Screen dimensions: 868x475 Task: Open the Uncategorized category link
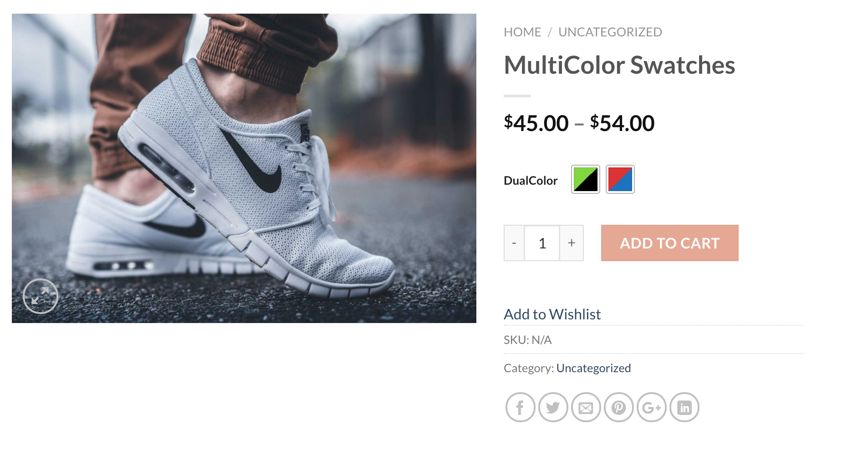(593, 368)
